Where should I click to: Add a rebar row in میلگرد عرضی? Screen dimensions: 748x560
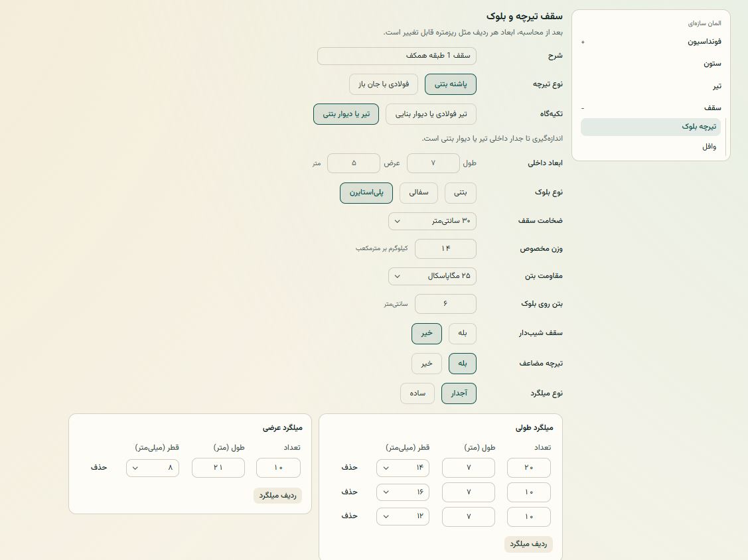point(277,496)
